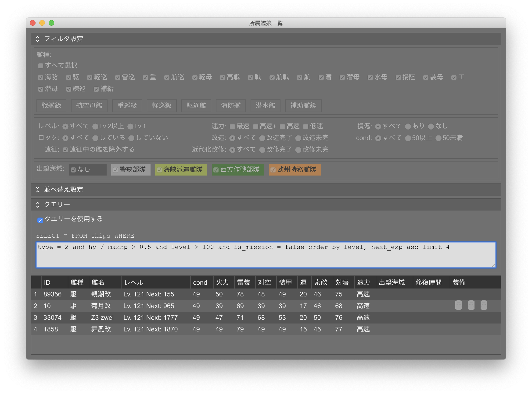Viewport: 532px width, 394px height.
Task: Uncheck クエリーを使用する checkbox
Action: coord(40,220)
